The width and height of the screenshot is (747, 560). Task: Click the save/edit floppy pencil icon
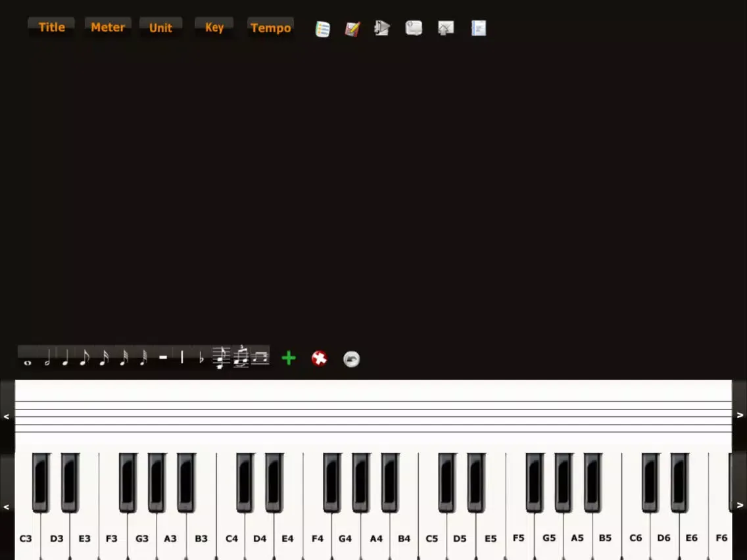(352, 29)
